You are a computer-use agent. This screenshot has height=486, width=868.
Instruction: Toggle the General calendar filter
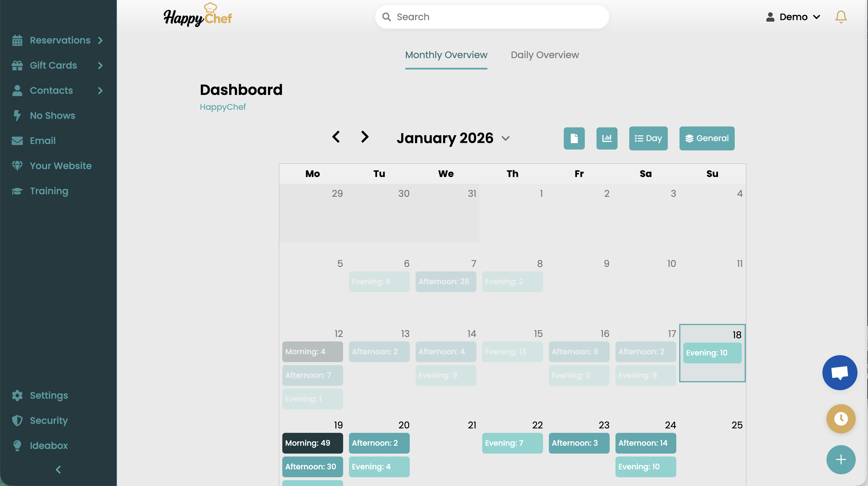coord(707,138)
